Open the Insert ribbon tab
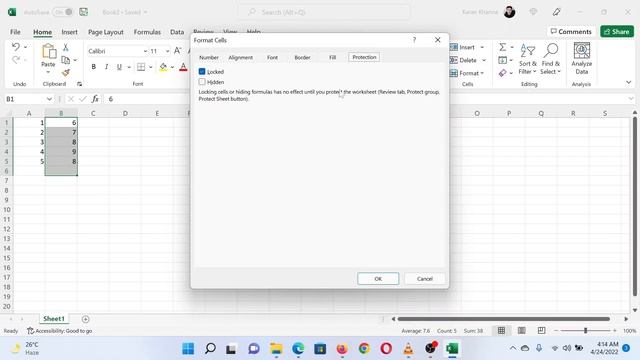 (69, 32)
